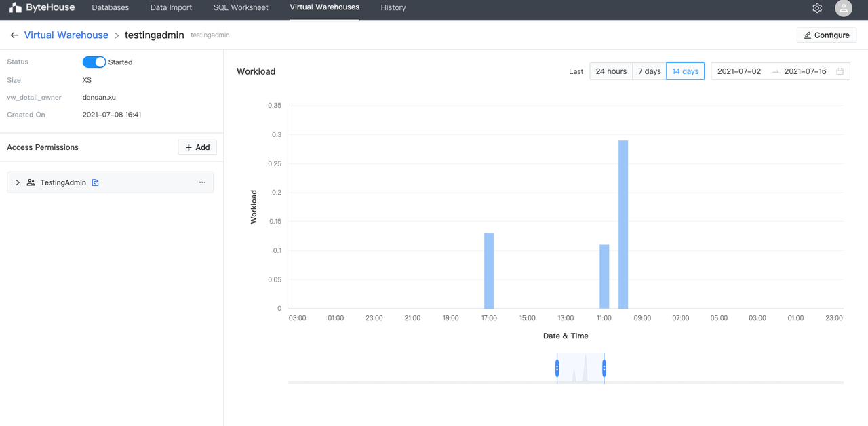
Task: Click the back arrow icon
Action: pos(14,35)
